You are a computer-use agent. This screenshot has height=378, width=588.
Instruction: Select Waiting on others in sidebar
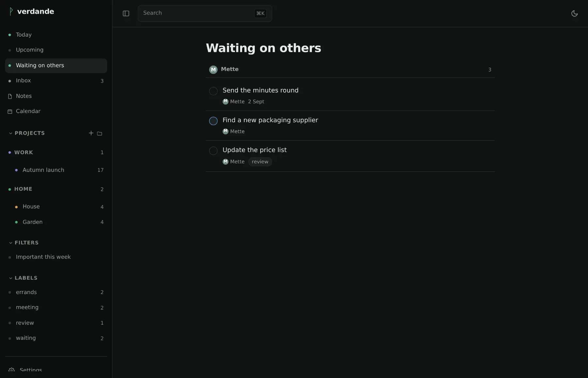click(x=56, y=65)
